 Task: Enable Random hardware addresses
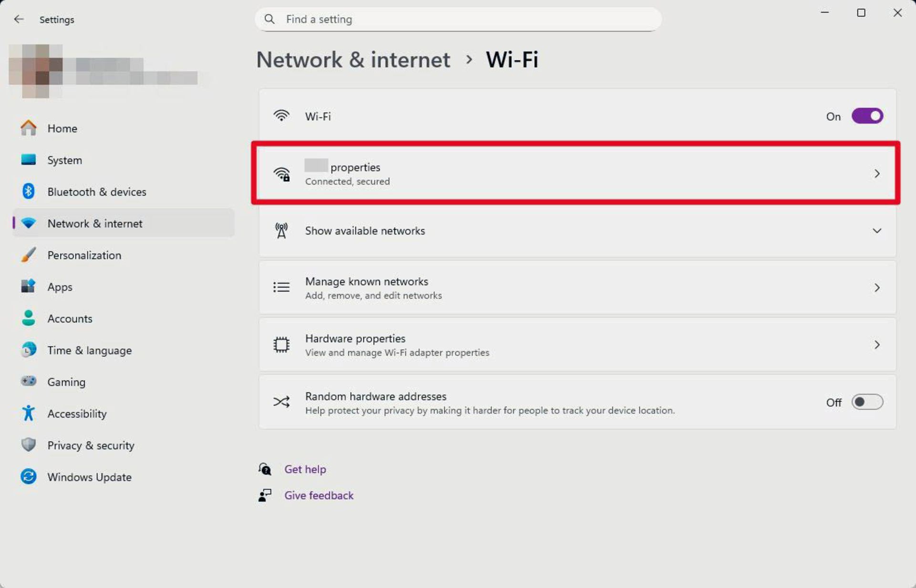[x=867, y=402]
